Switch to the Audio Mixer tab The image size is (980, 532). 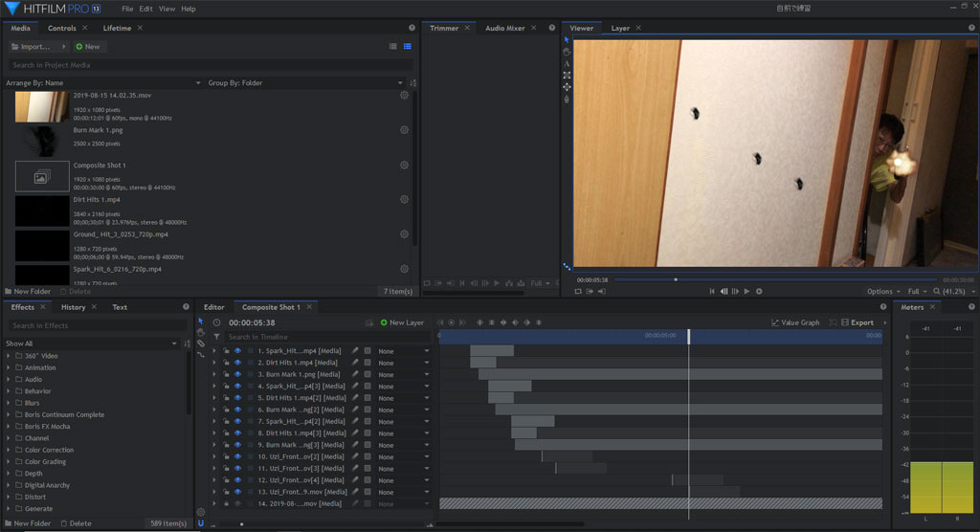(504, 28)
